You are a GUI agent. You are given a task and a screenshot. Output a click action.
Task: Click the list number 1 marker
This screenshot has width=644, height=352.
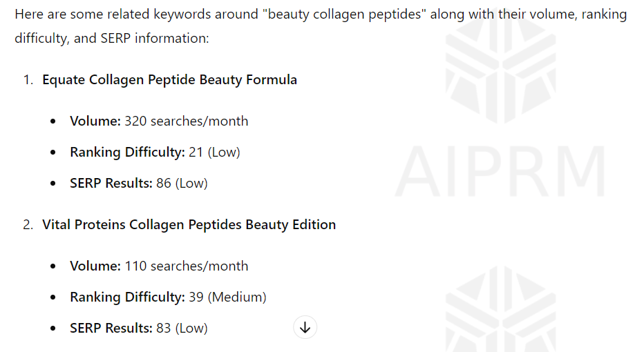point(28,79)
